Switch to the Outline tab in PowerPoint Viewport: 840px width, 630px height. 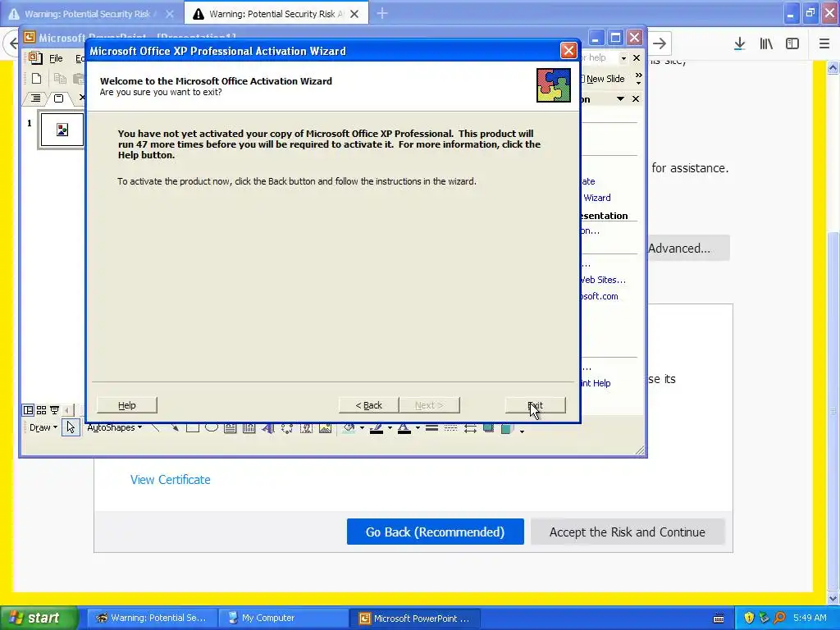(x=34, y=98)
